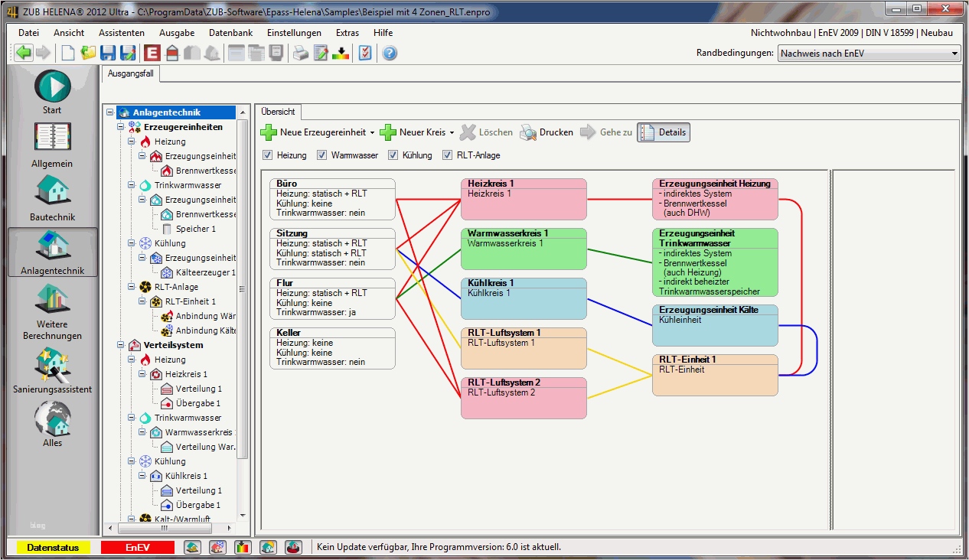Click the energy scale icon in status bar
Image resolution: width=969 pixels, height=560 pixels.
(x=243, y=547)
